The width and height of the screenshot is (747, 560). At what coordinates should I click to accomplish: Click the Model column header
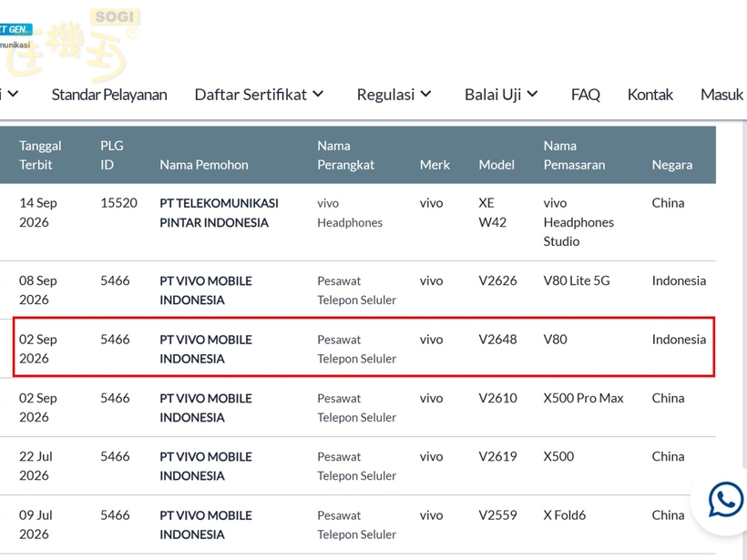[496, 165]
